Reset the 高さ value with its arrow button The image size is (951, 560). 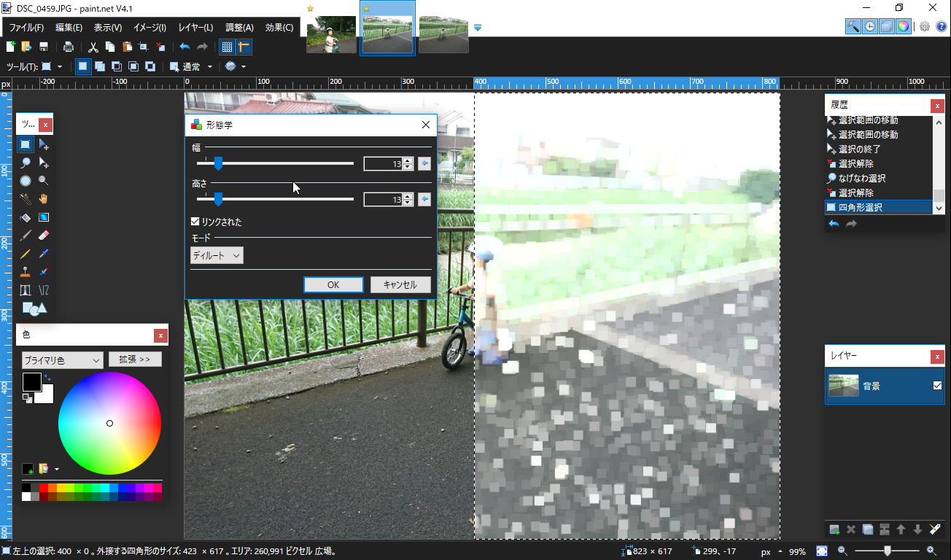click(424, 199)
